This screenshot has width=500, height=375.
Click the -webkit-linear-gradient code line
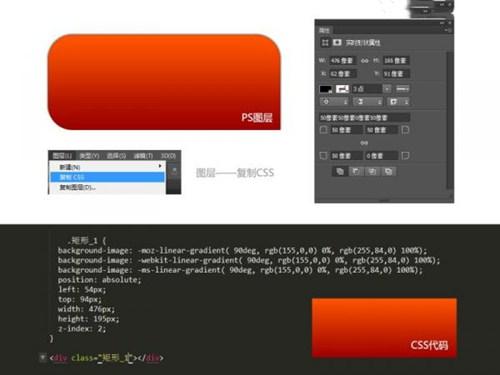click(249, 260)
